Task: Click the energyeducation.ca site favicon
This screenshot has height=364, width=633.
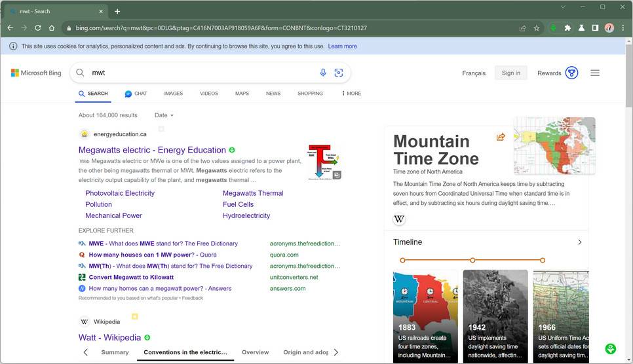Action: click(85, 134)
